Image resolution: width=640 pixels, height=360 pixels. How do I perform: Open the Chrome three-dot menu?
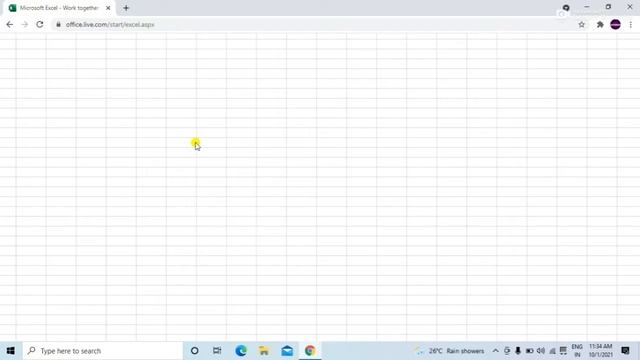pyautogui.click(x=631, y=24)
